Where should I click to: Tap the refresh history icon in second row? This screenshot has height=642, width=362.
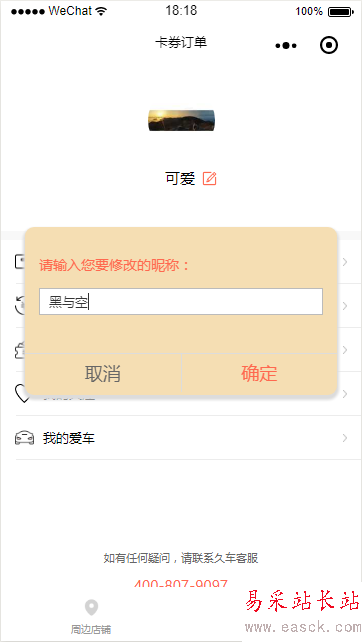coord(20,306)
